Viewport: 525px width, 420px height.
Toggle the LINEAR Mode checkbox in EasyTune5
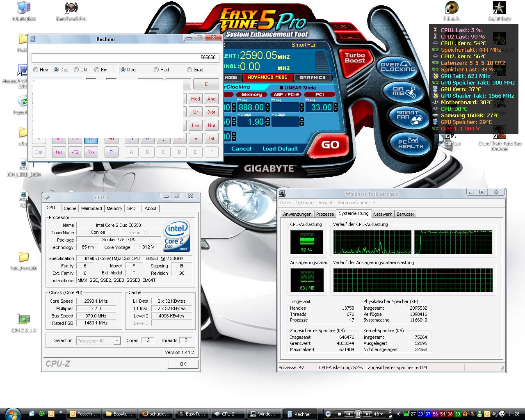click(281, 88)
